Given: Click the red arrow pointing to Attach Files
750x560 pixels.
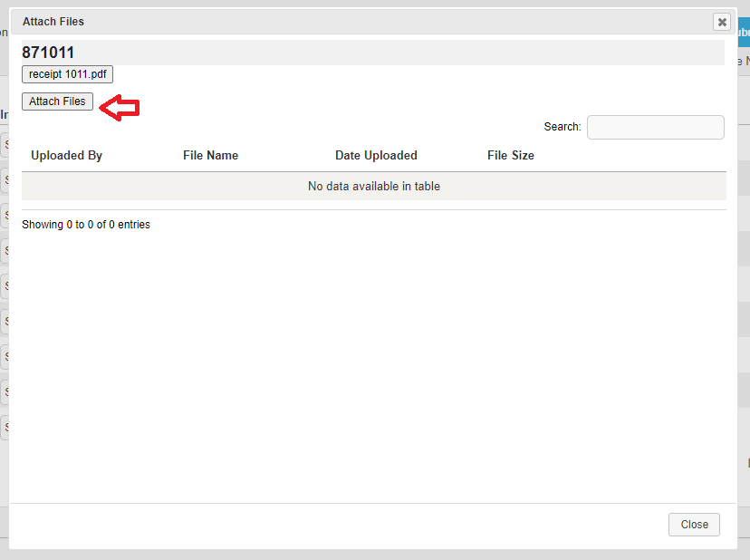Looking at the screenshot, I should tap(119, 108).
